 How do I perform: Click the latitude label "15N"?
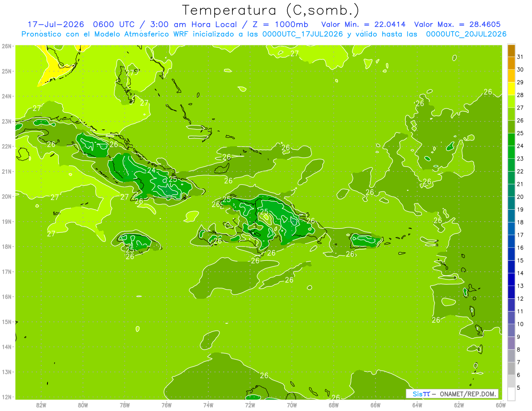point(7,322)
